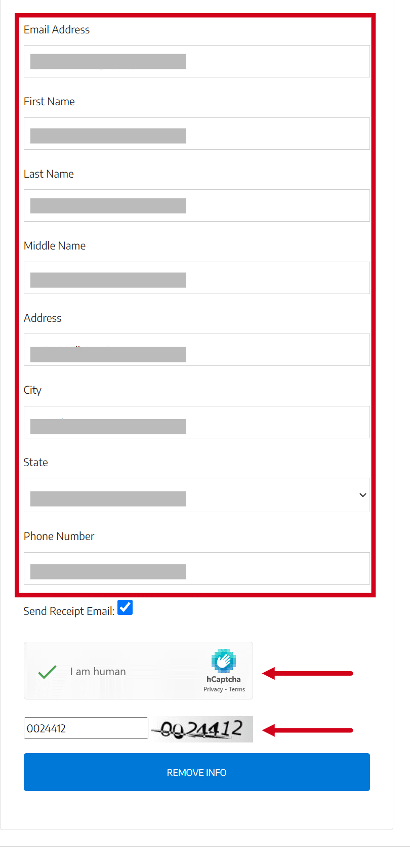Focus the Email Address field
Viewport: 410px width, 868px height.
197,61
